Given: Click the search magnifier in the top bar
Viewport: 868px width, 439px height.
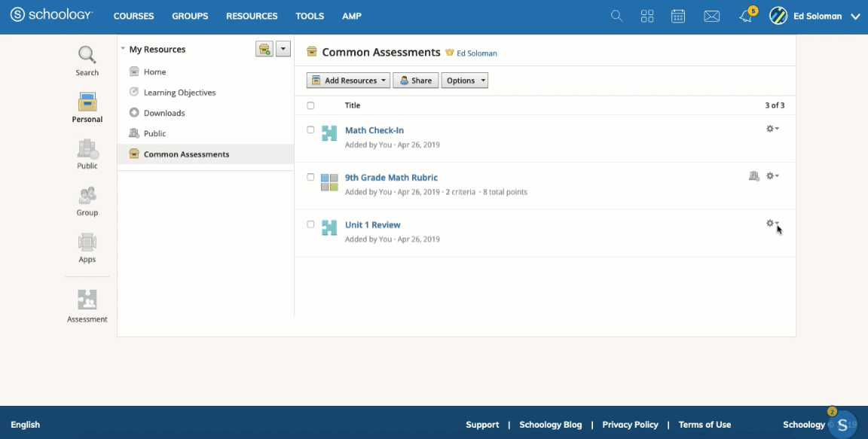Looking at the screenshot, I should tap(616, 16).
